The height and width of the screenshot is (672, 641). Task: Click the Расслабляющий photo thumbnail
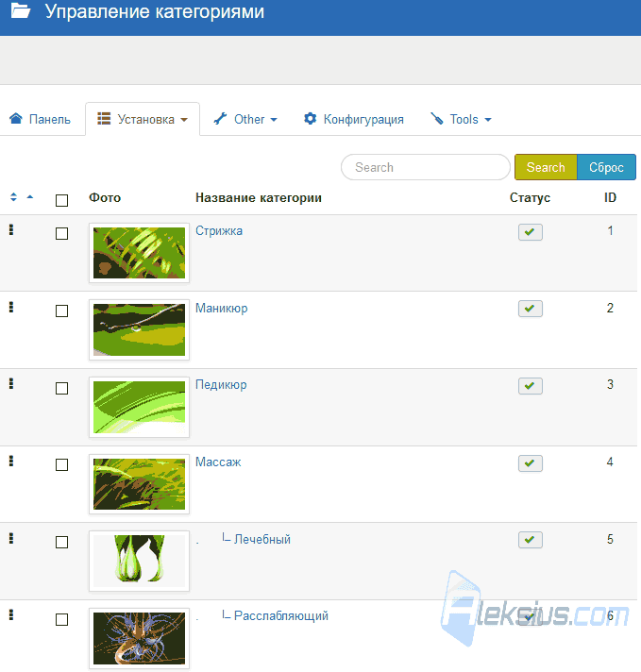coord(139,638)
